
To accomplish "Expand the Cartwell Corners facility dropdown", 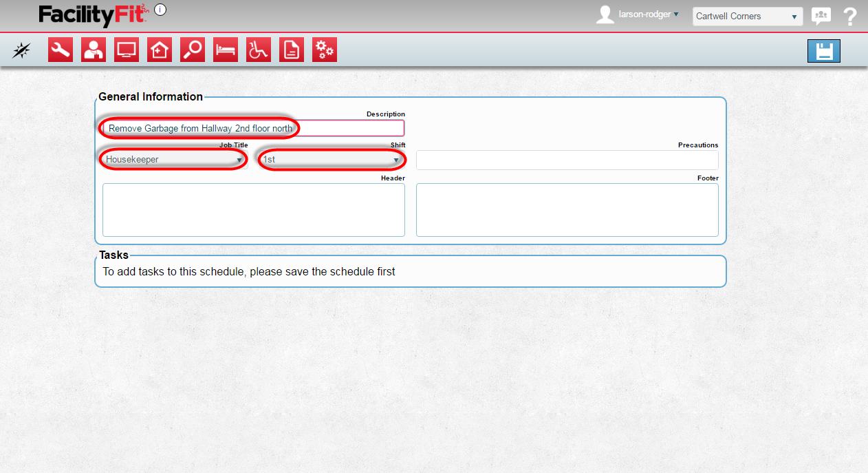I will [747, 17].
